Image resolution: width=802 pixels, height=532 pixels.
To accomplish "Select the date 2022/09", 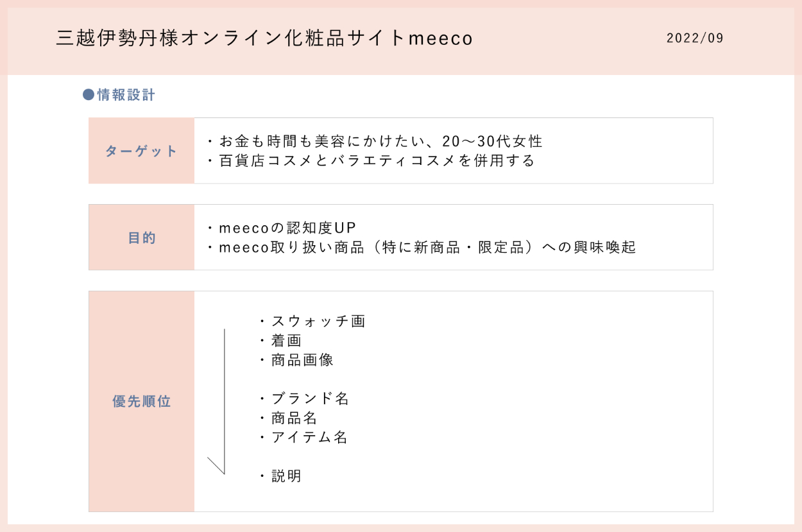I will click(x=695, y=38).
